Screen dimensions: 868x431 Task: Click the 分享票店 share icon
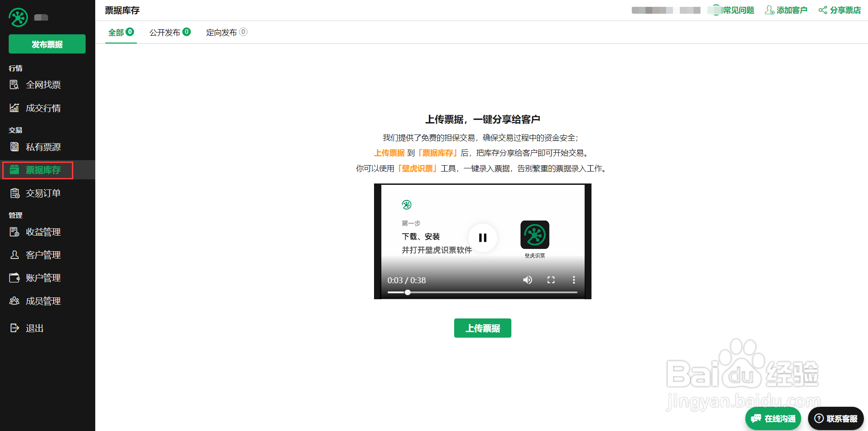point(823,10)
